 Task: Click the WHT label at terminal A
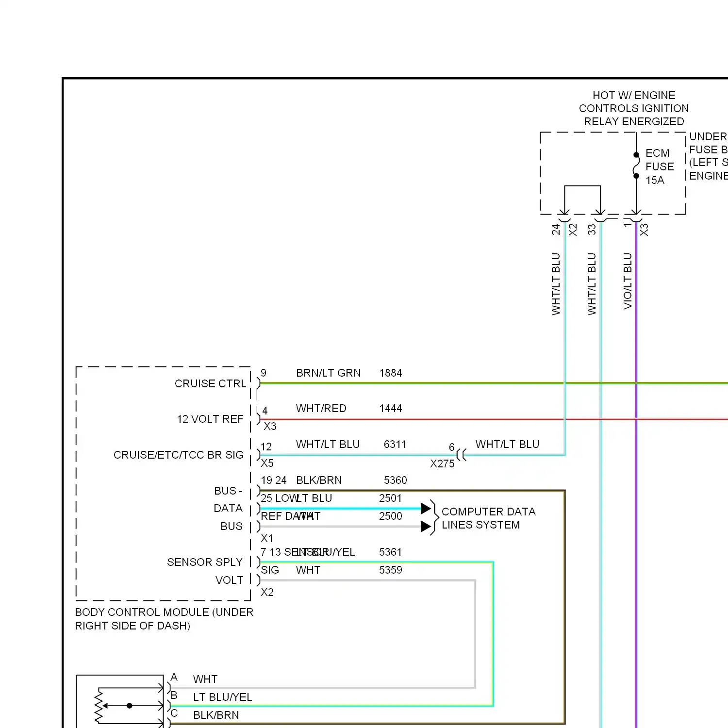[205, 679]
